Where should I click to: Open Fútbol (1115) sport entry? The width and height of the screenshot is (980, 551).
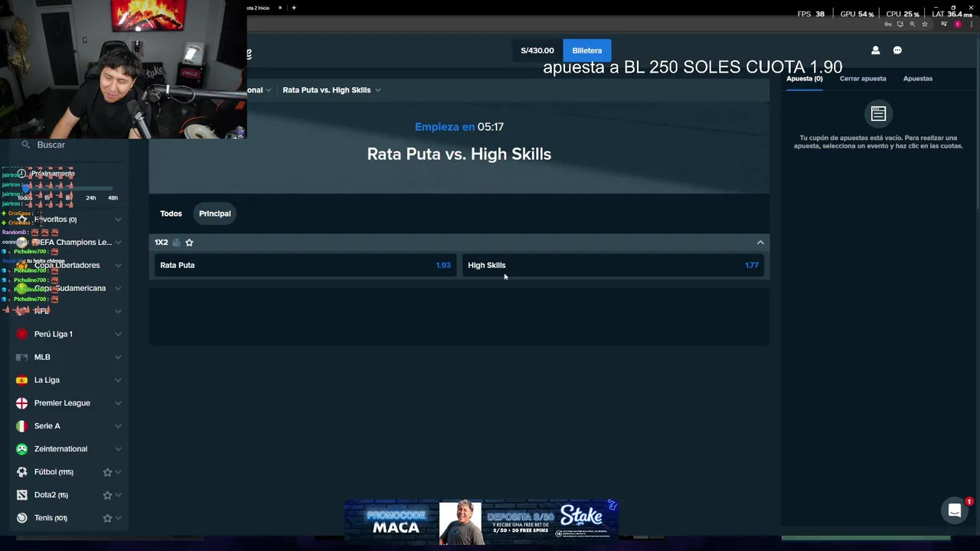(54, 472)
